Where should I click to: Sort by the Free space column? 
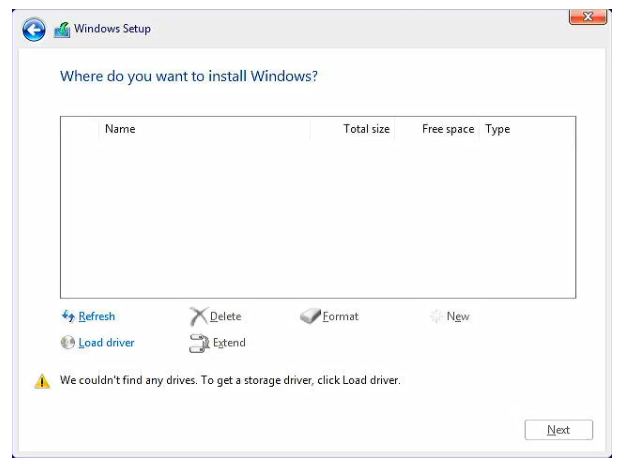pyautogui.click(x=437, y=129)
